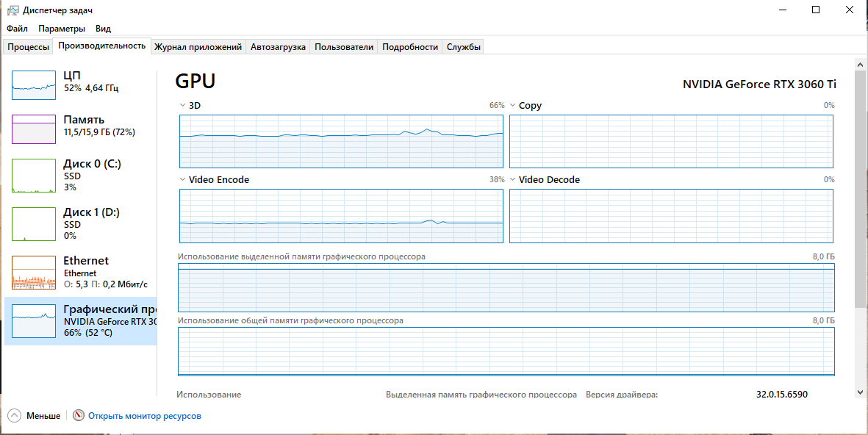
Task: Select the Ethernet mini graph thumbnail
Action: coord(34,273)
